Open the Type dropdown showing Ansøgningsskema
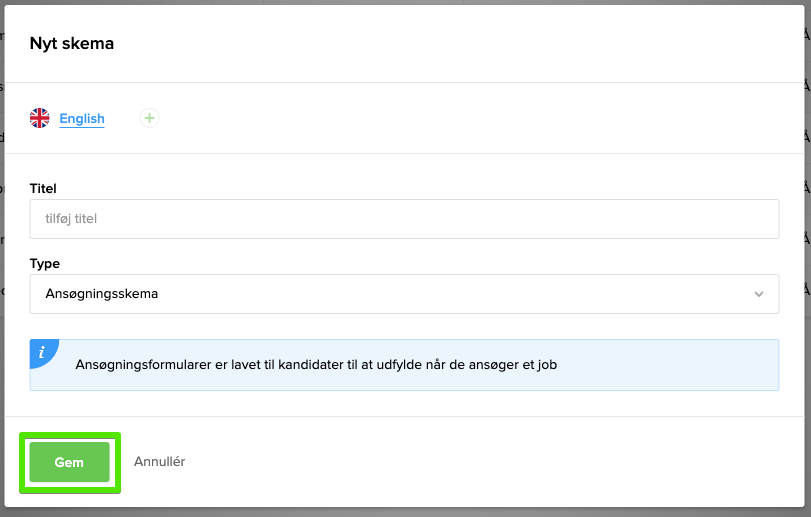 click(x=404, y=294)
